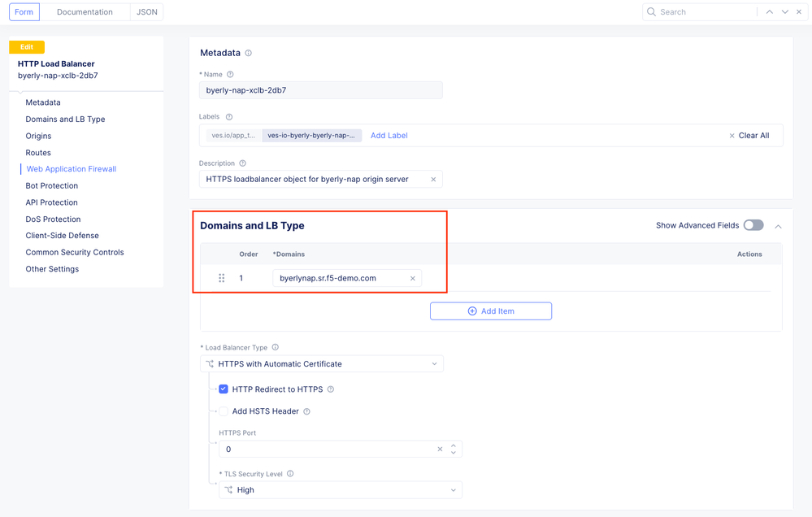Viewport: 812px width, 517px height.
Task: Increment the HTTPS Port value
Action: pyautogui.click(x=454, y=445)
